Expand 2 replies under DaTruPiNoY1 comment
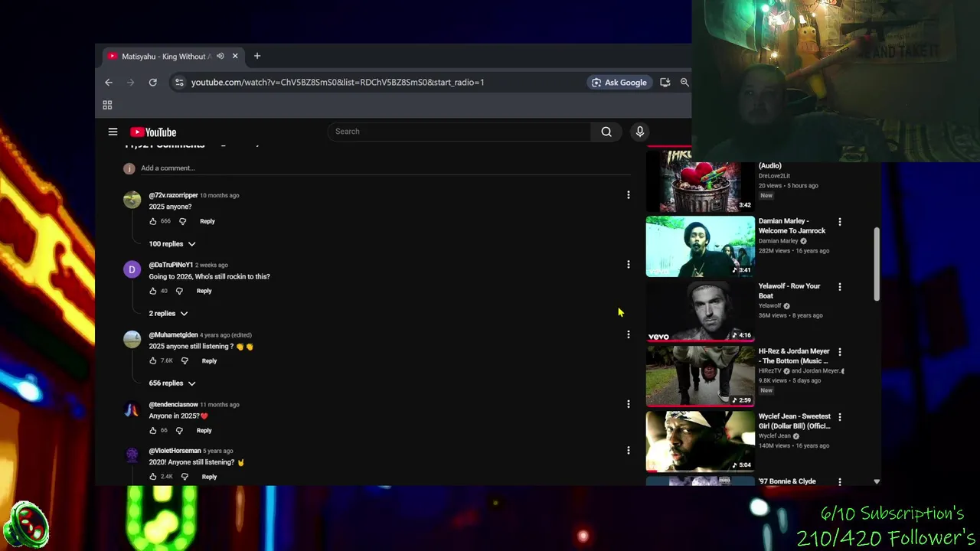Image resolution: width=980 pixels, height=551 pixels. point(168,313)
